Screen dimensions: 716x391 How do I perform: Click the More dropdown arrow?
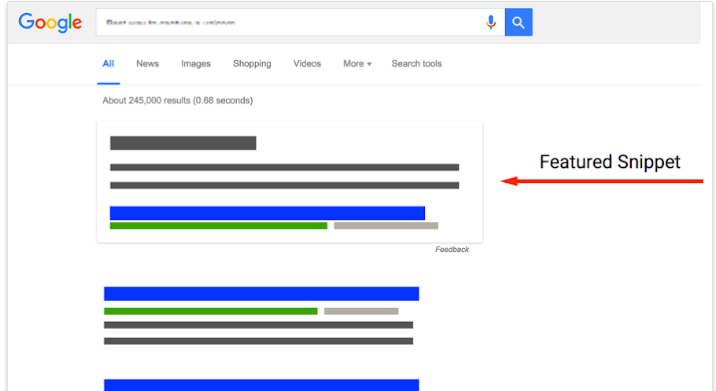pos(369,64)
